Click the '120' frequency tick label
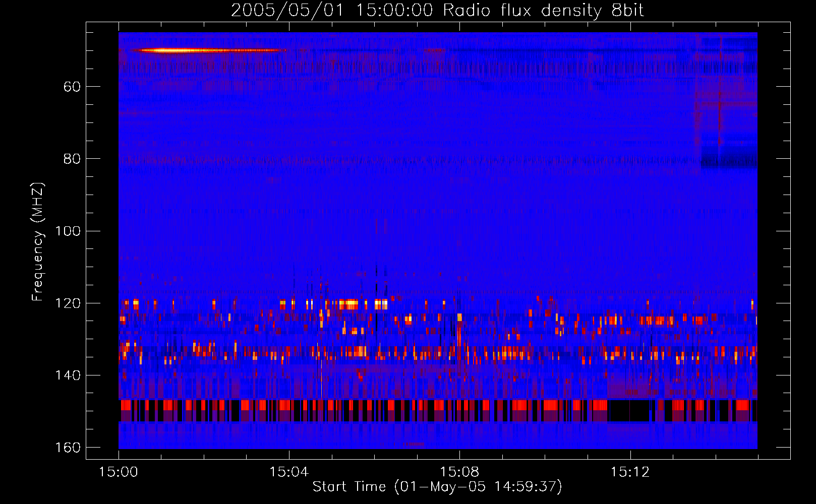The width and height of the screenshot is (816, 504). (68, 303)
